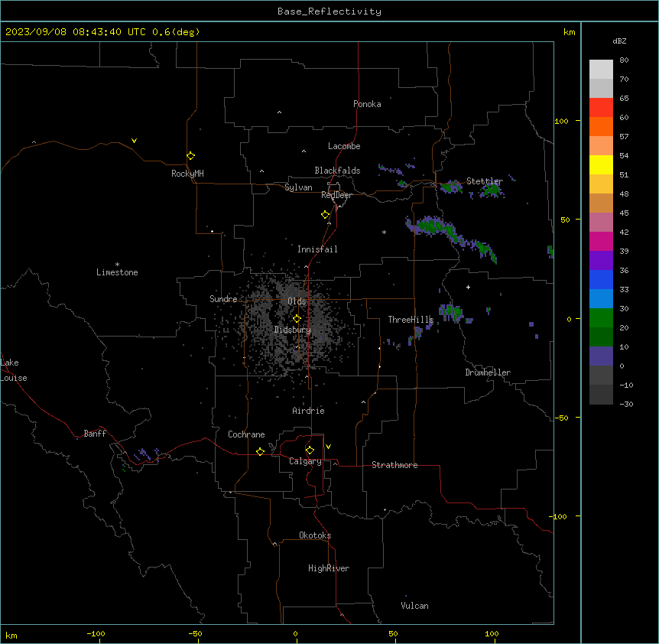Image resolution: width=659 pixels, height=644 pixels.
Task: Select the Okotoks label
Action: tap(315, 535)
